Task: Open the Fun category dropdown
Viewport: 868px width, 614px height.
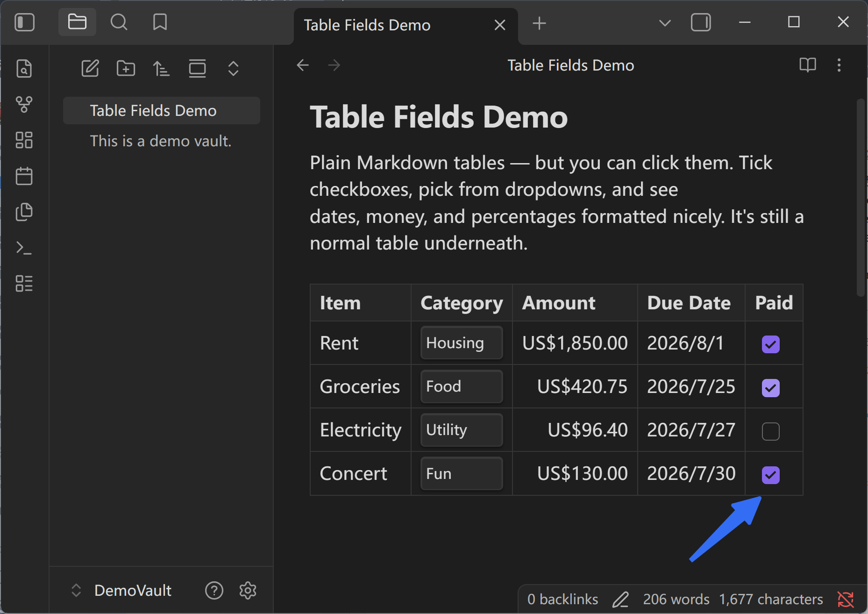Action: point(462,473)
